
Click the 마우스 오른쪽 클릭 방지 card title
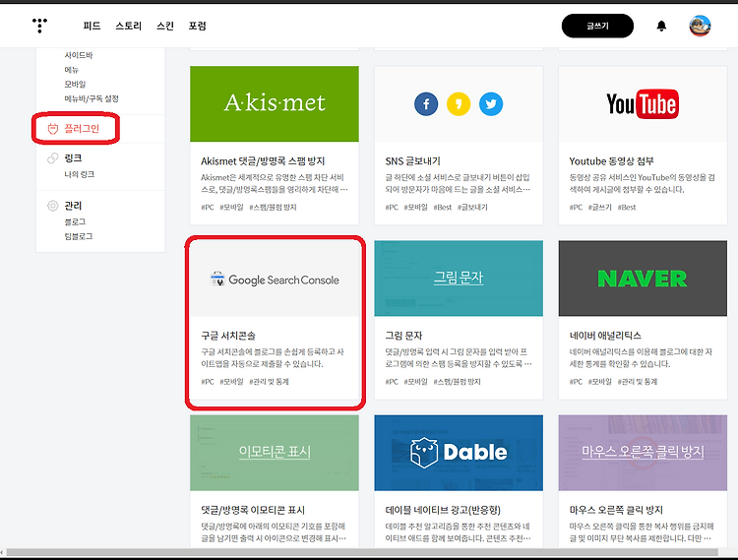pyautogui.click(x=616, y=510)
